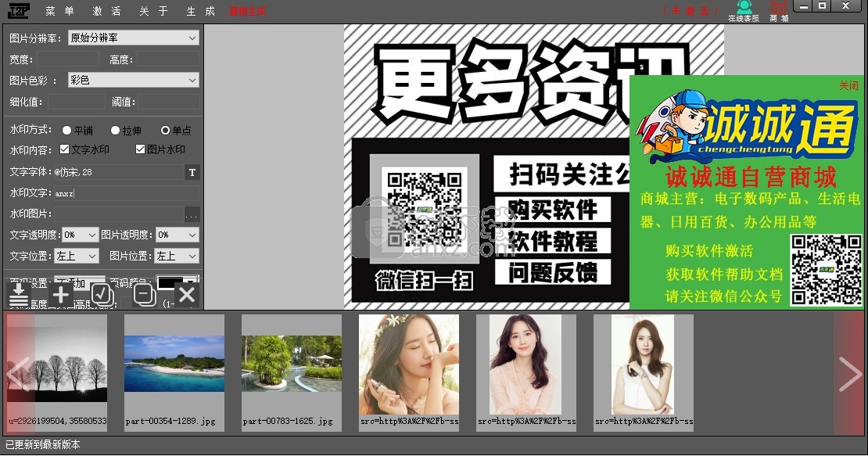868x456 pixels.
Task: Close the ad popup via 关闭
Action: (x=848, y=85)
